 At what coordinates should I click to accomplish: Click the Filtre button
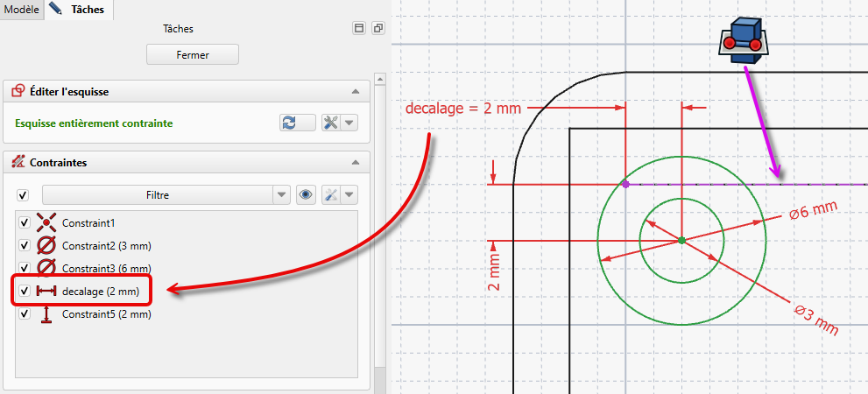click(x=158, y=194)
